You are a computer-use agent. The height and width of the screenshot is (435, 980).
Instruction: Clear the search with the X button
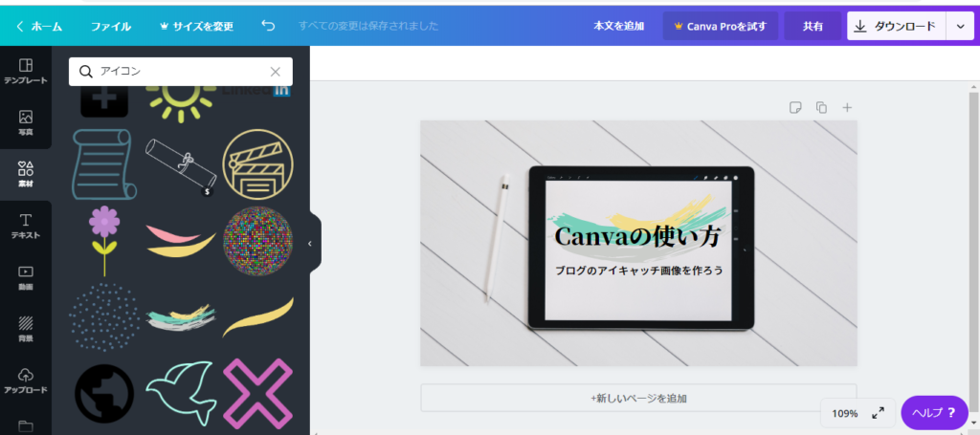(x=275, y=72)
